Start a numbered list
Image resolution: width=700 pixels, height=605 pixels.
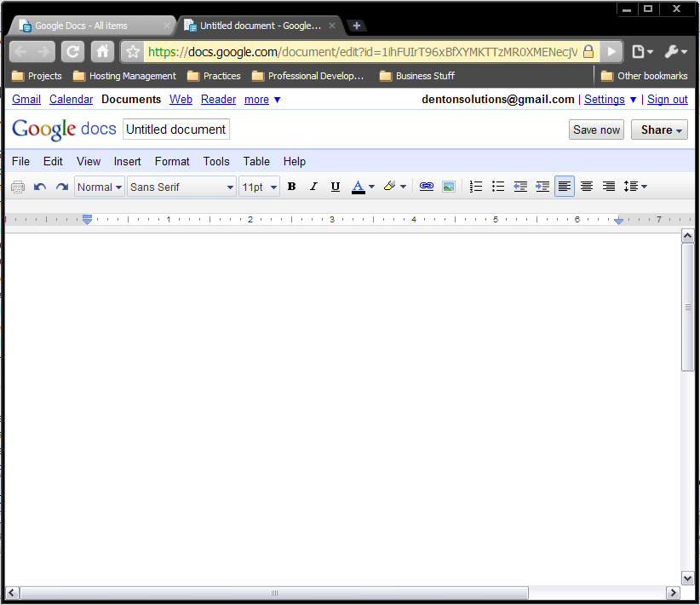[476, 187]
